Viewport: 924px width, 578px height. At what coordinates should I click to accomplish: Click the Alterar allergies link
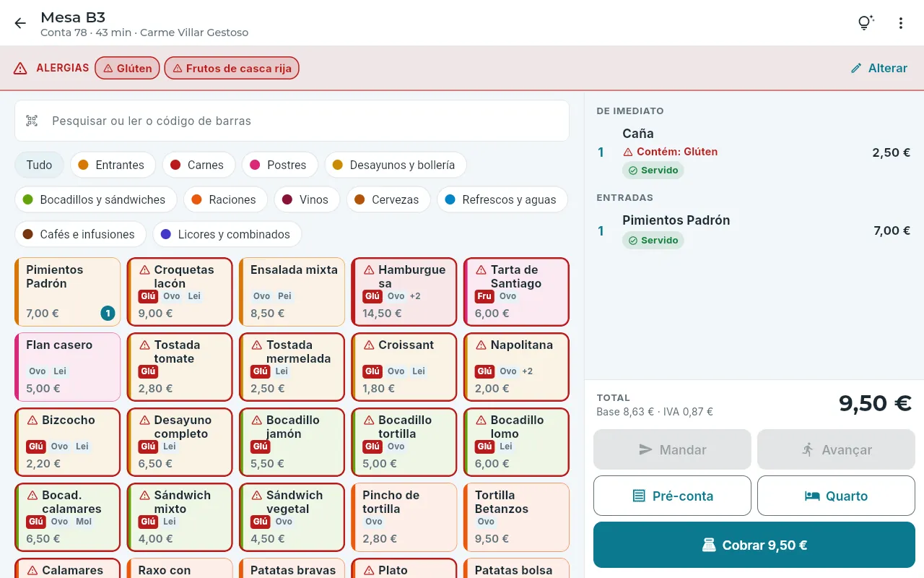tap(879, 68)
